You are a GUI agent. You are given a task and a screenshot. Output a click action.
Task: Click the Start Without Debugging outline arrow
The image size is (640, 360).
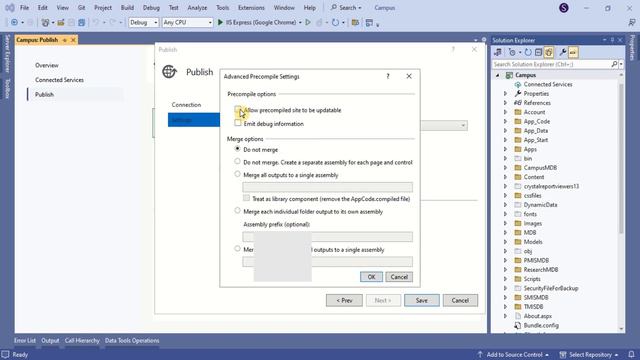pos(308,22)
